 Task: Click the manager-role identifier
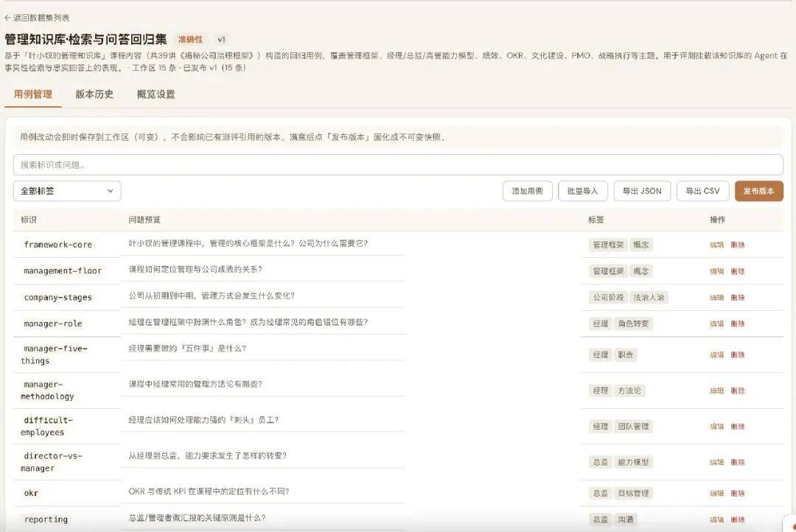[x=53, y=324]
